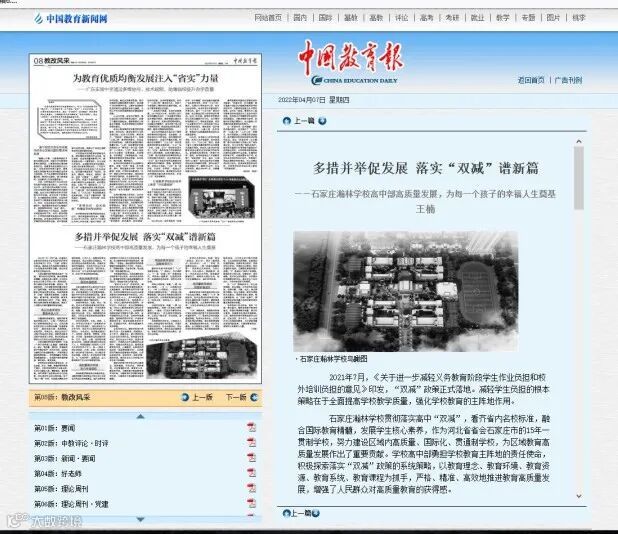Select 第04版：好老师 in page list

(x=58, y=473)
